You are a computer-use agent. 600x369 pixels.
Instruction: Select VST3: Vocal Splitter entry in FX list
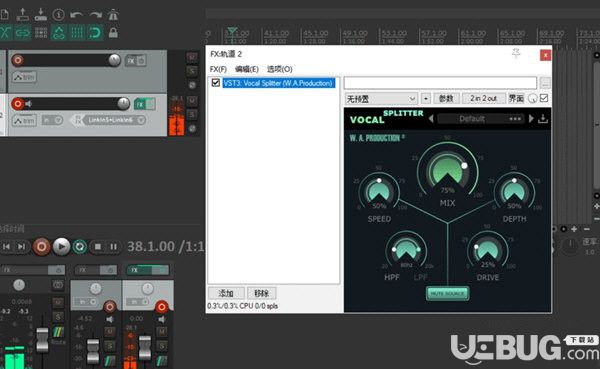(279, 83)
